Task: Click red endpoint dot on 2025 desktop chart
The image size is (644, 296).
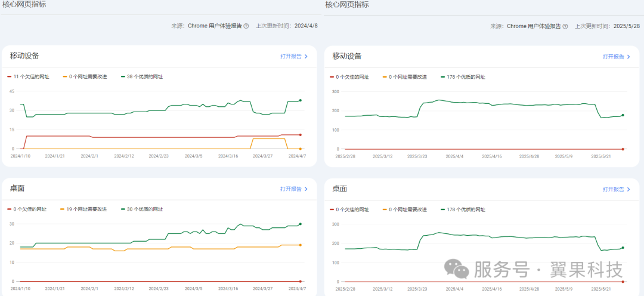Action: (x=623, y=281)
